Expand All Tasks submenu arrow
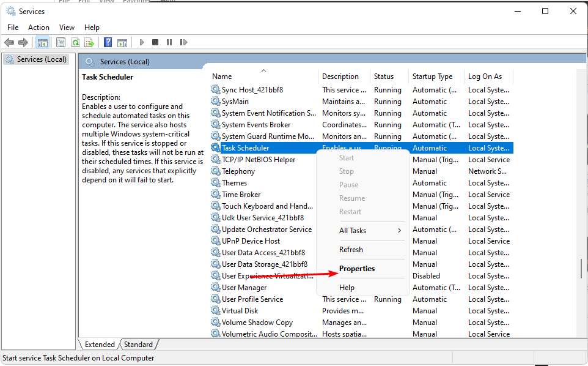Screen dimensions: 588x366 tap(399, 231)
